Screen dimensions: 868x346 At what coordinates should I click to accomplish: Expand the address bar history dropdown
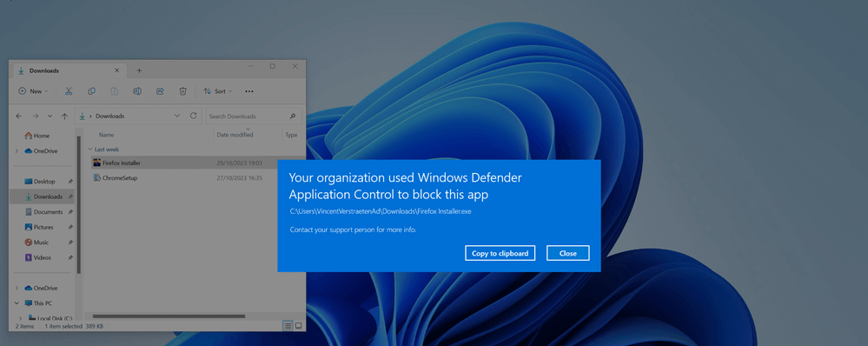[177, 116]
